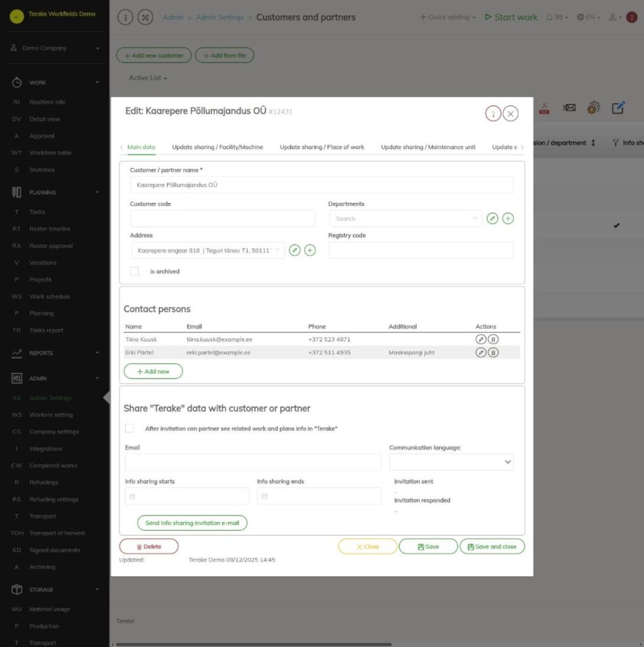Expand the REPORTS sidebar section
The height and width of the screenshot is (647, 644).
(x=55, y=353)
